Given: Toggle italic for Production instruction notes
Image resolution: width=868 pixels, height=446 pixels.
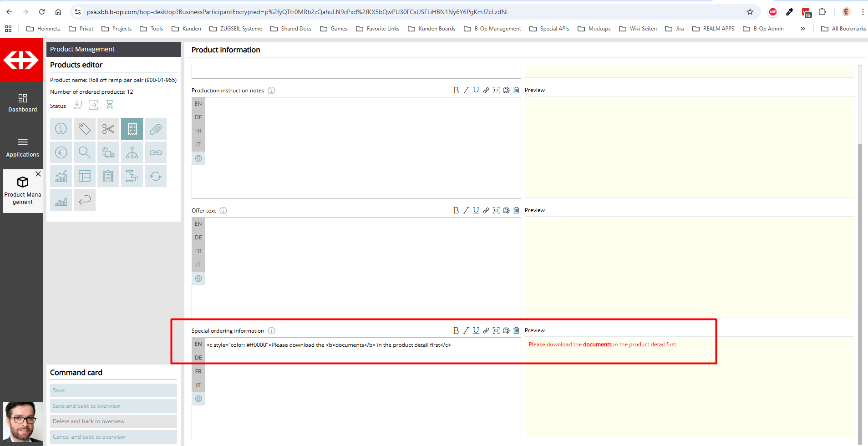Looking at the screenshot, I should 466,90.
